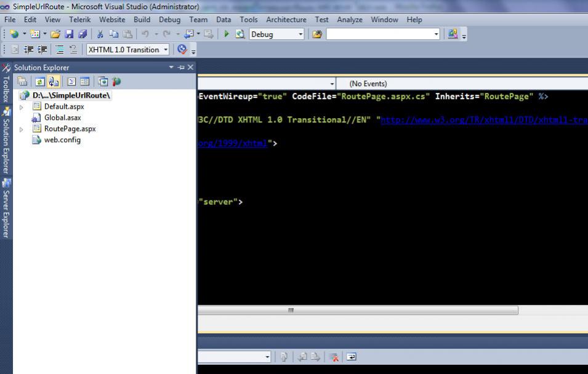Image resolution: width=588 pixels, height=374 pixels.
Task: Save the current file with the floppy icon
Action: (69, 34)
